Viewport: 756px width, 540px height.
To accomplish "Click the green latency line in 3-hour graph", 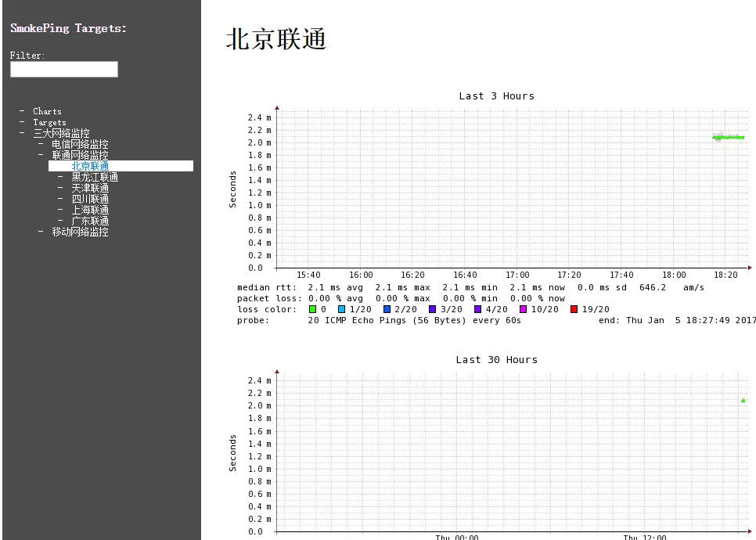I will (729, 138).
